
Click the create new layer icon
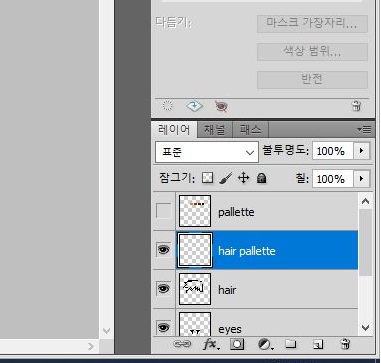click(x=318, y=344)
